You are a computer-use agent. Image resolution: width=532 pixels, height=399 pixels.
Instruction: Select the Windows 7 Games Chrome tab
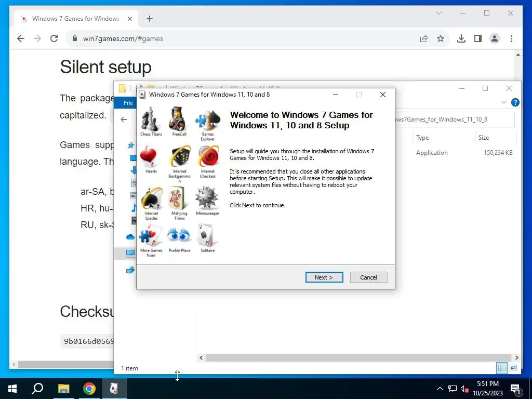(x=76, y=19)
